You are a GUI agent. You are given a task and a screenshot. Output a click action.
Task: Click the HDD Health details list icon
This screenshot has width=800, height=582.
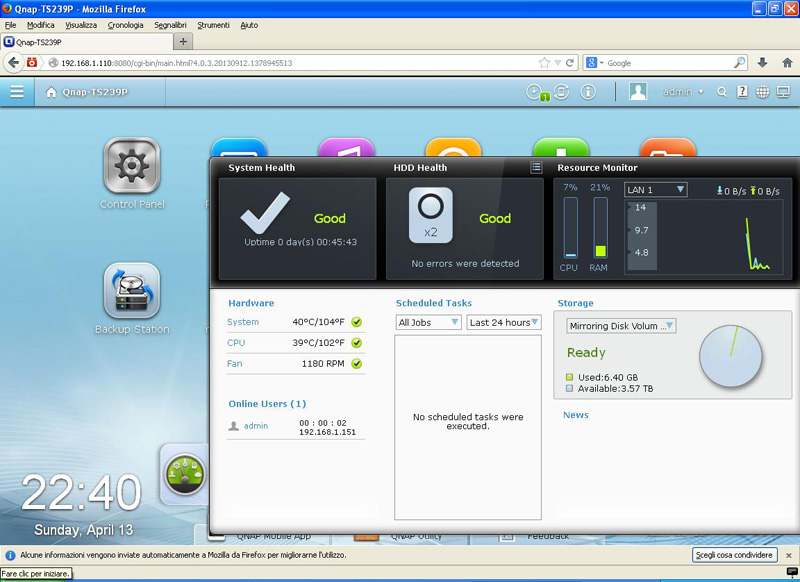[536, 168]
